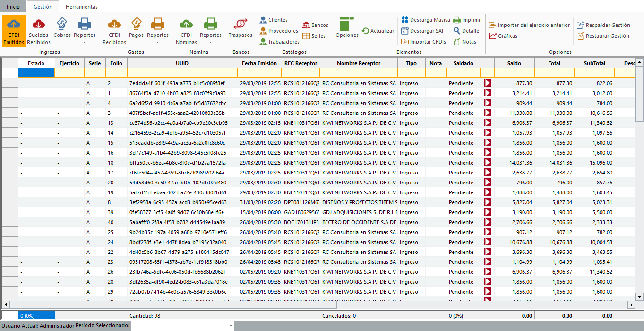Click the Actualizar button
This screenshot has width=644, height=331.
tap(378, 31)
